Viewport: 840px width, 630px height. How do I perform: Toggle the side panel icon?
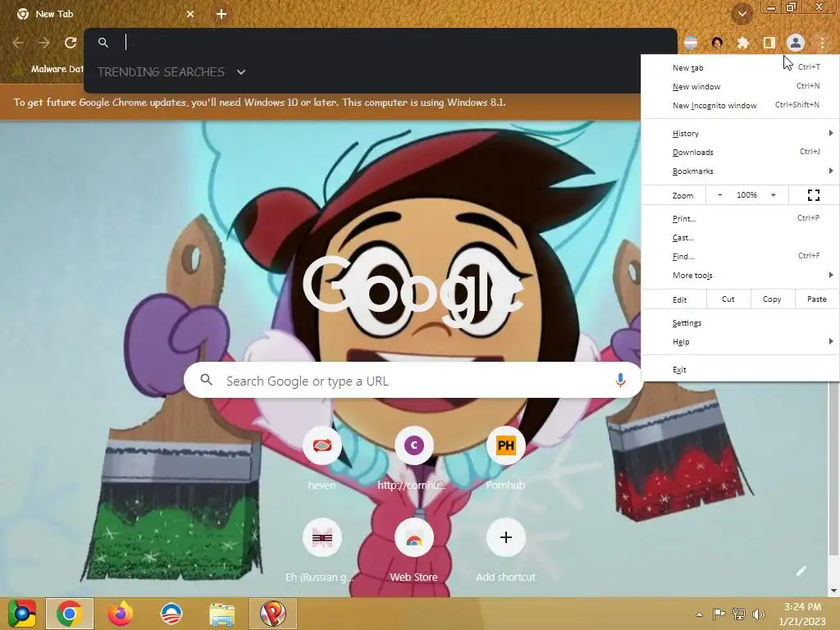[x=769, y=43]
